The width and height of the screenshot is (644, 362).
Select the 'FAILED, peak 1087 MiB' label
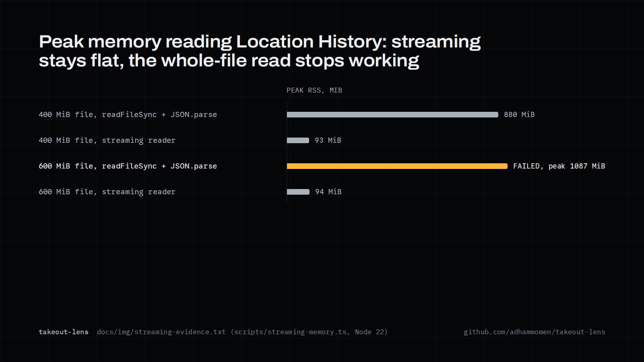559,166
